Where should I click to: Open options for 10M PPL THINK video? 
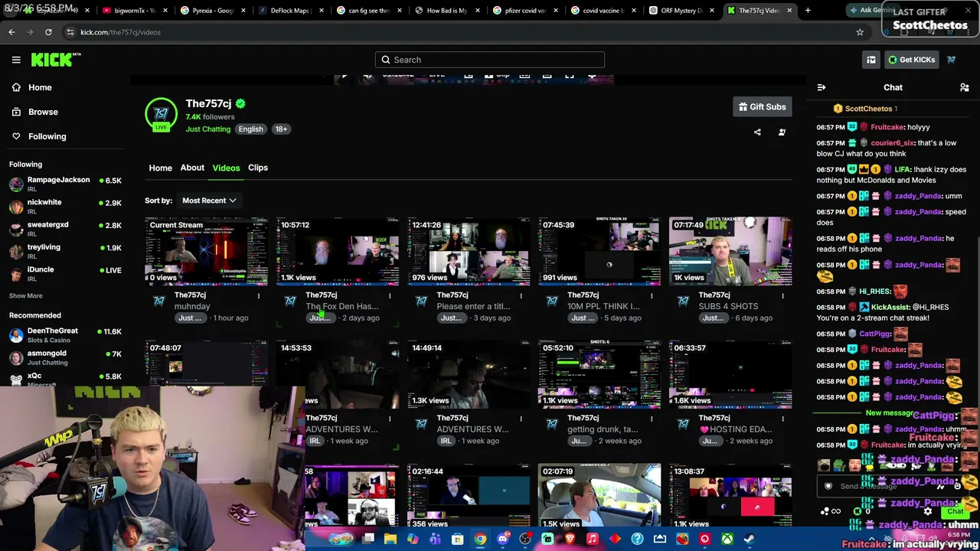tap(652, 295)
